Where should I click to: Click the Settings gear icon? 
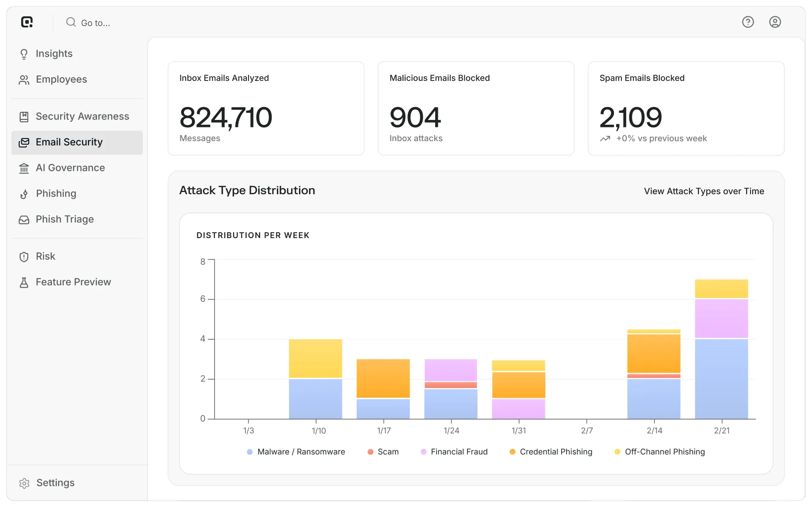click(24, 483)
